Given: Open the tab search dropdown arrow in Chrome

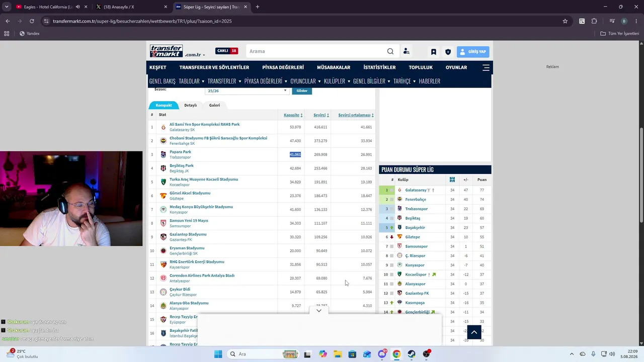Looking at the screenshot, I should pyautogui.click(x=7, y=7).
